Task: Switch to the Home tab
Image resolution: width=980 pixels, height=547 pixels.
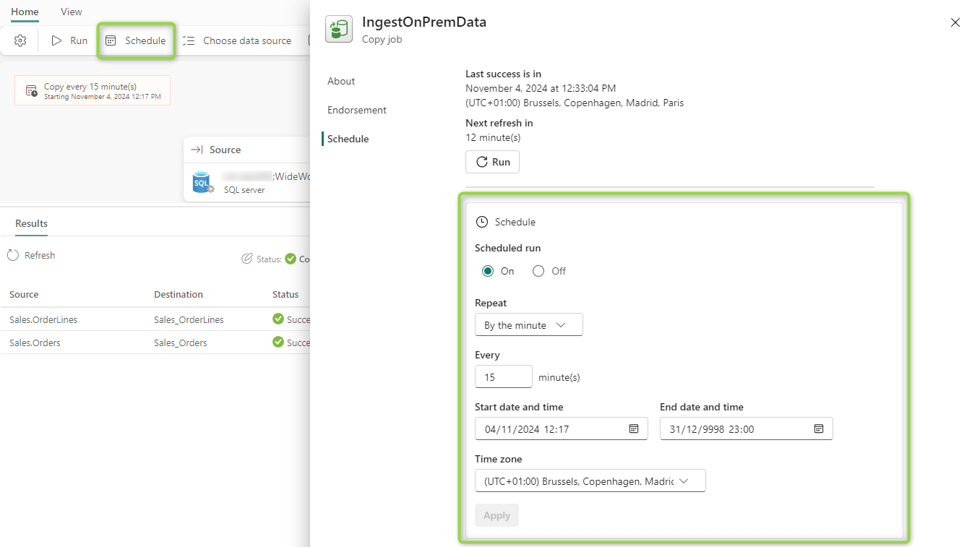Action: (x=25, y=12)
